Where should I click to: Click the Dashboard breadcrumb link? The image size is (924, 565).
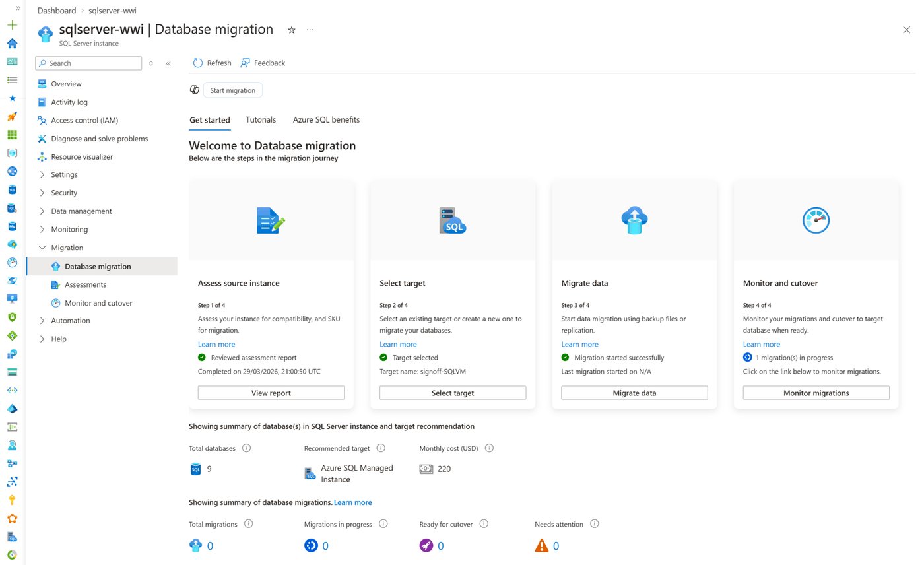57,11
